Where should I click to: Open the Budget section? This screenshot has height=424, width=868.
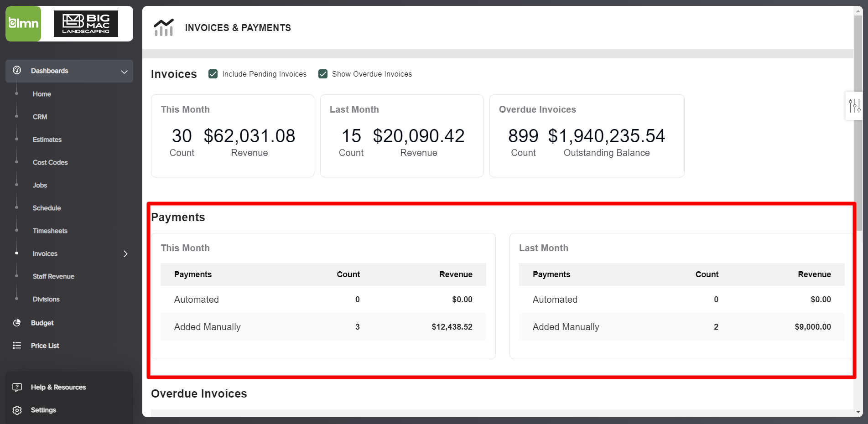[42, 323]
